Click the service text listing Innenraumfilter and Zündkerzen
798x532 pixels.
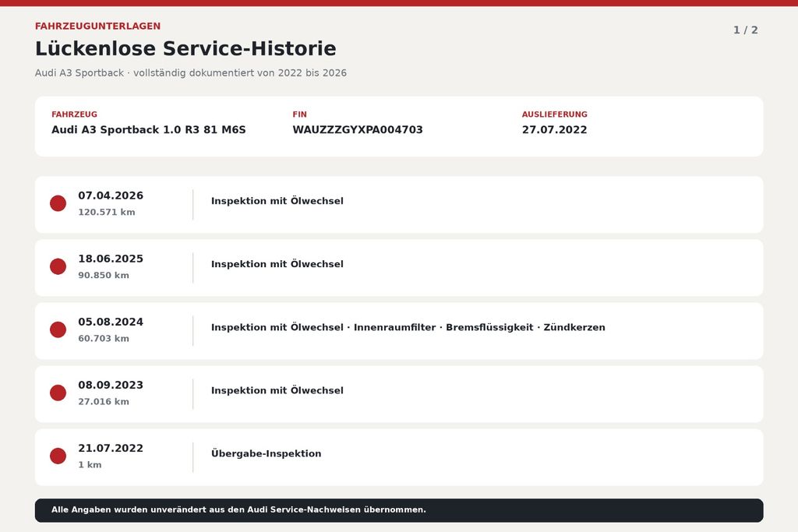point(408,327)
